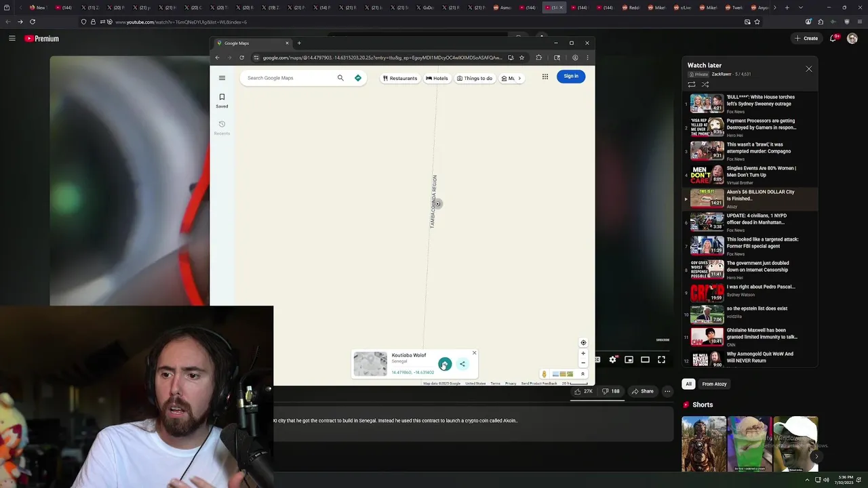Screen dimensions: 868x488
Task: Select the Street View pegman
Action: (544, 374)
